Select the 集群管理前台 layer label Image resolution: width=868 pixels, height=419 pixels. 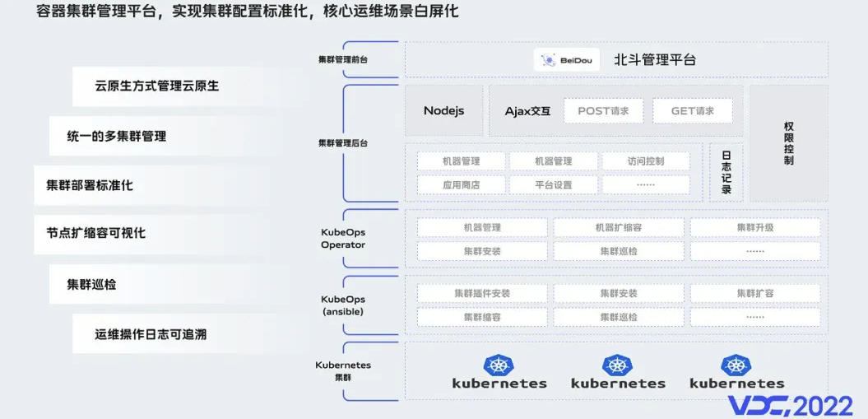point(342,60)
